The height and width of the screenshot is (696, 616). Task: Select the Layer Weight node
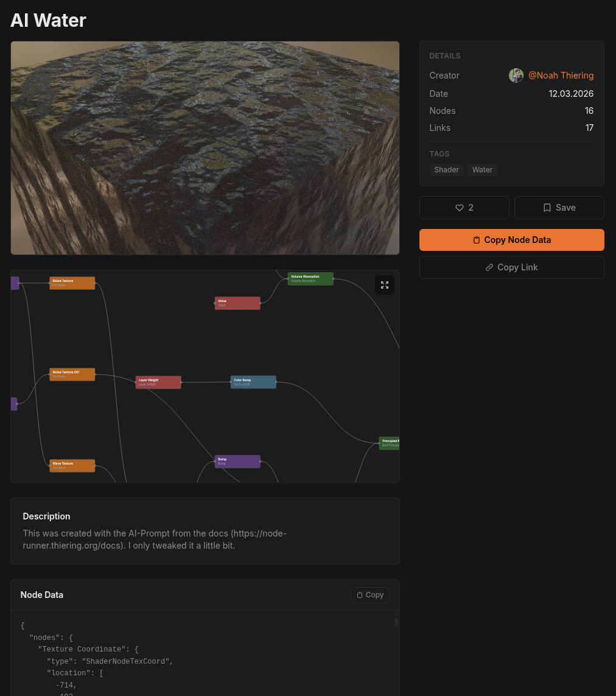tap(158, 382)
